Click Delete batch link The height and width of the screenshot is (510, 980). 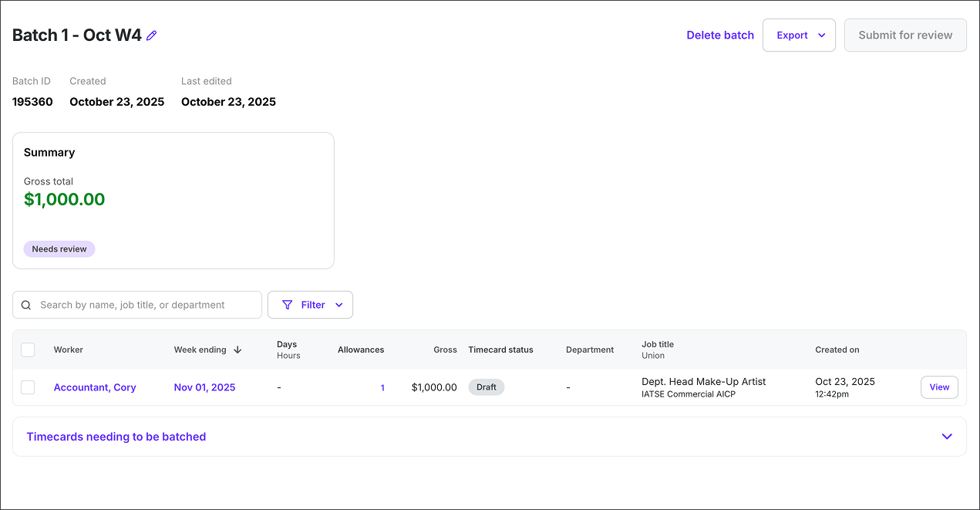[x=720, y=35]
